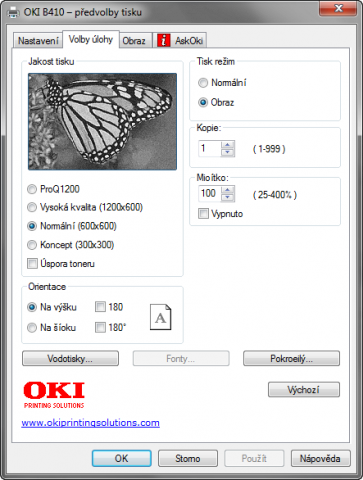Choose Normální (600x600) quality
Viewport: 363px width, 480px height.
[x=72, y=226]
